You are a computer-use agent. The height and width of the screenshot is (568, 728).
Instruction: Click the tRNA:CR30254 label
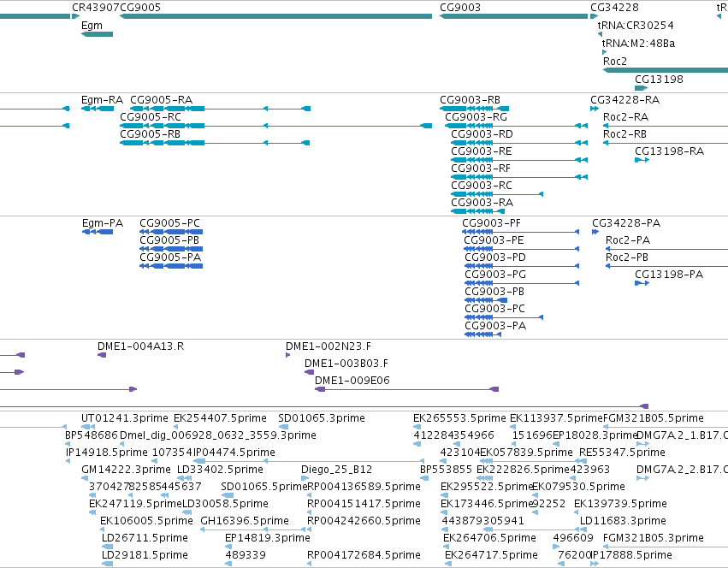pyautogui.click(x=635, y=26)
